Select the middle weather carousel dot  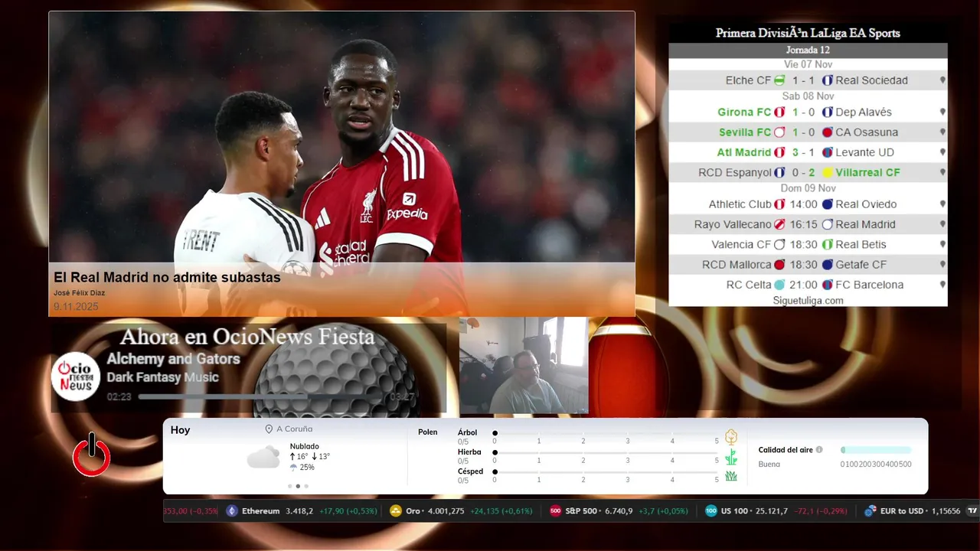pos(298,486)
